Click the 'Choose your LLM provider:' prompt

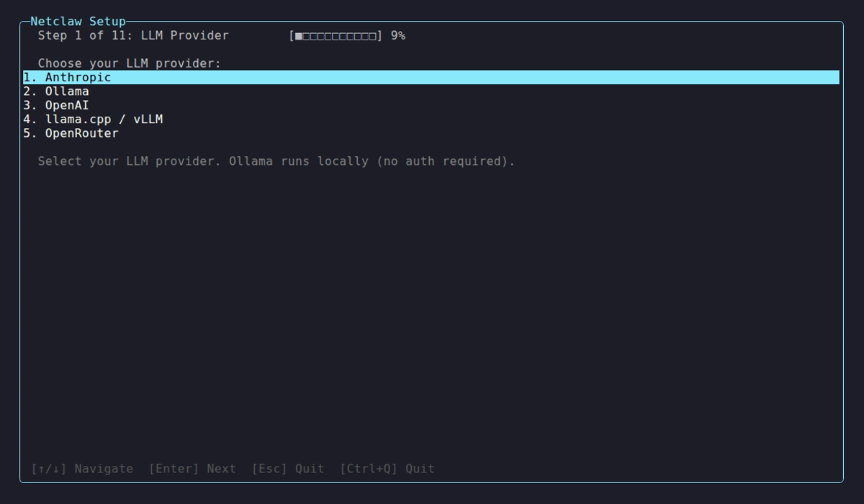click(x=130, y=63)
